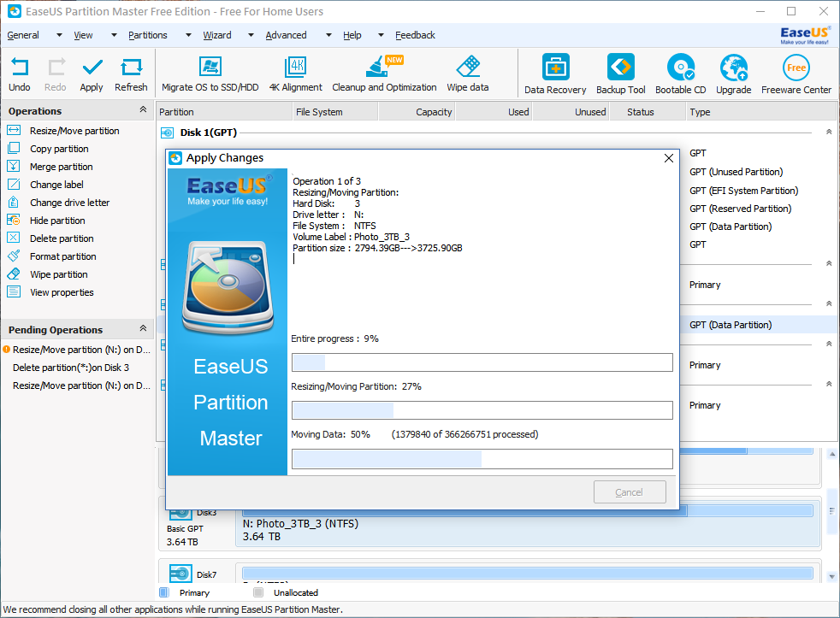Open the Help menu dropdown arrow
The image size is (840, 618).
pos(381,35)
